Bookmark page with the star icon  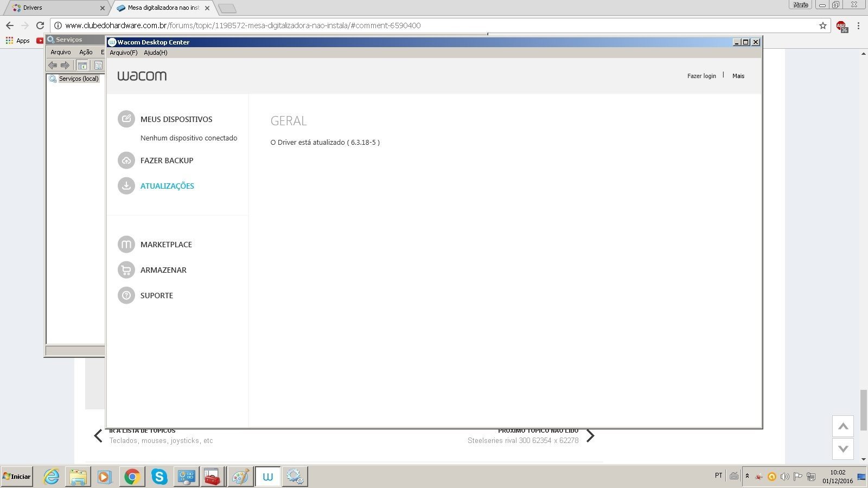coord(822,25)
